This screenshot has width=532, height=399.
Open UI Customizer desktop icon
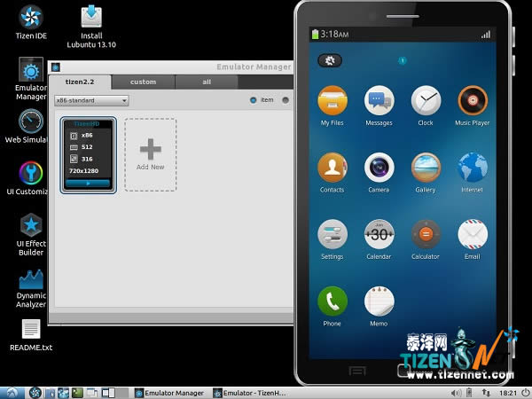pyautogui.click(x=27, y=178)
